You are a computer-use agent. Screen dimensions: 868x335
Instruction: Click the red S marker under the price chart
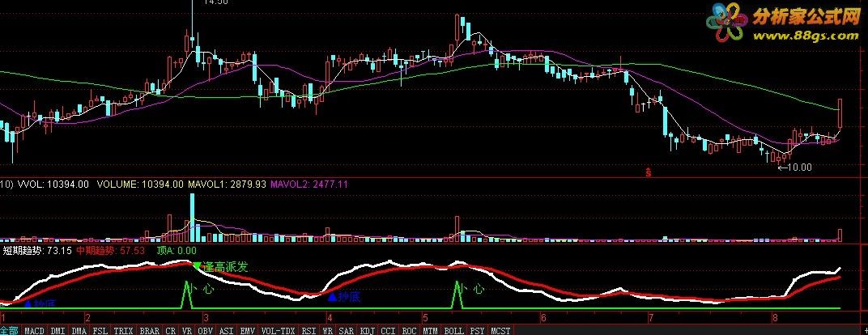pos(649,172)
